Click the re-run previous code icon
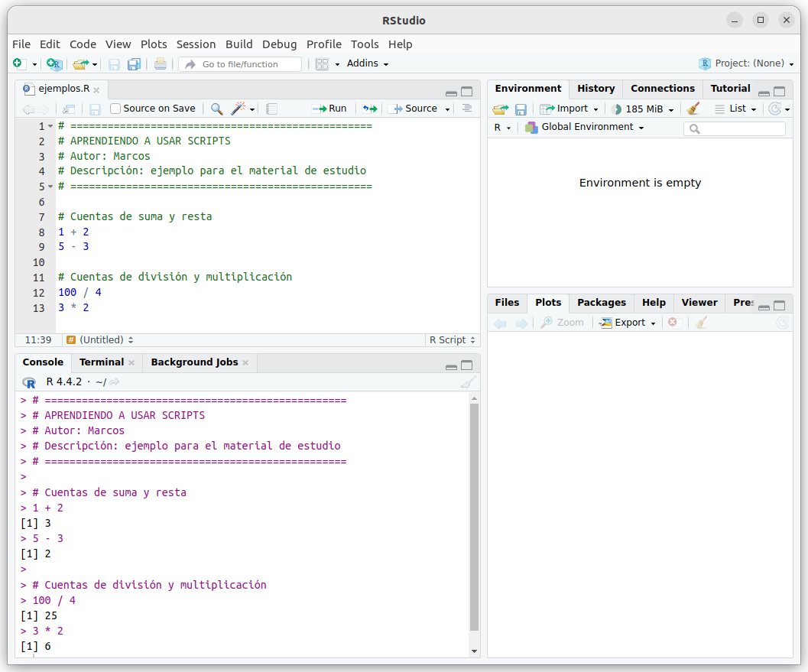This screenshot has height=672, width=808. 369,109
